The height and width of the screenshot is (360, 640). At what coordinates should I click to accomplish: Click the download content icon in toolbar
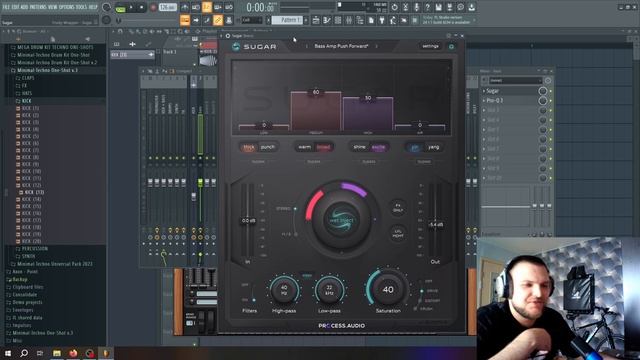471,7
